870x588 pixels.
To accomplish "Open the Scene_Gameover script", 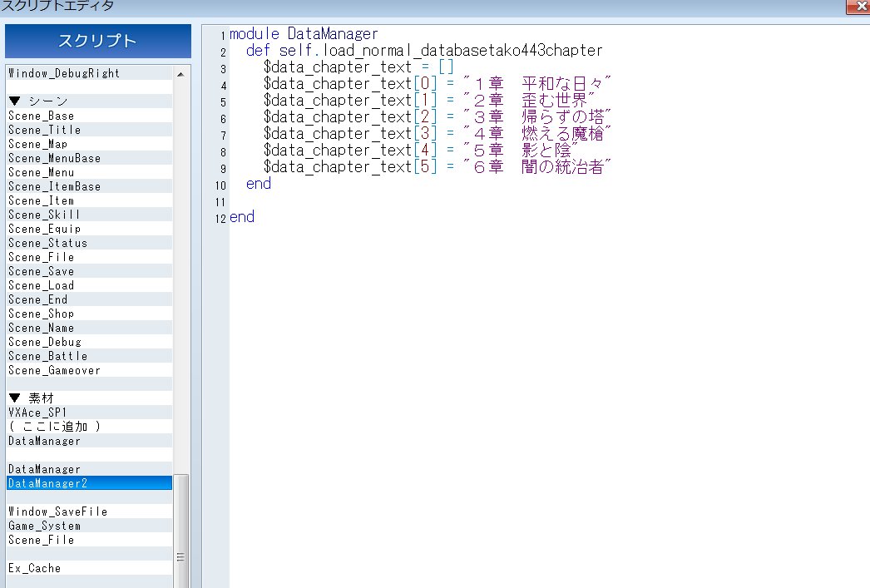I will 54,370.
